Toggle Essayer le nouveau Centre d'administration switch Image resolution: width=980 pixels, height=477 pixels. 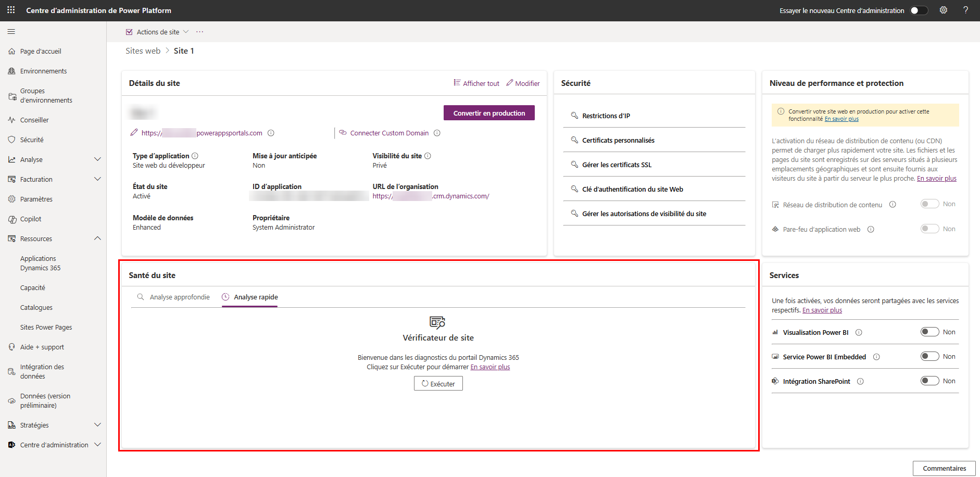919,10
